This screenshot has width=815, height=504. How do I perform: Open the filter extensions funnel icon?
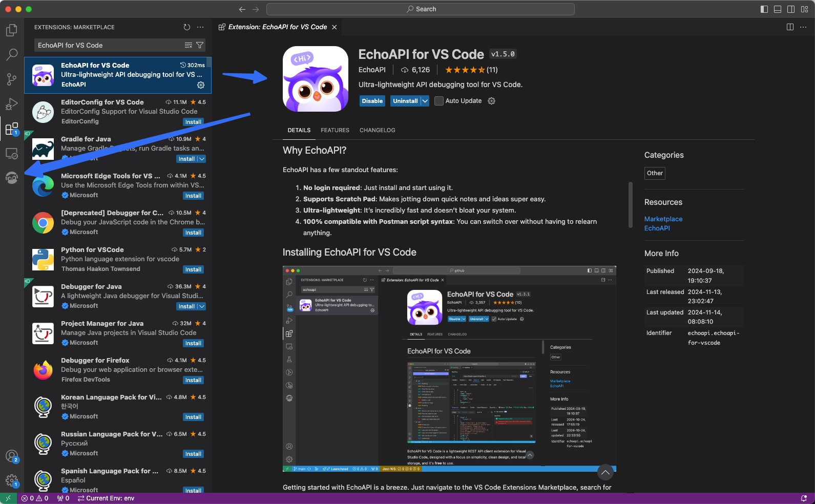click(200, 45)
